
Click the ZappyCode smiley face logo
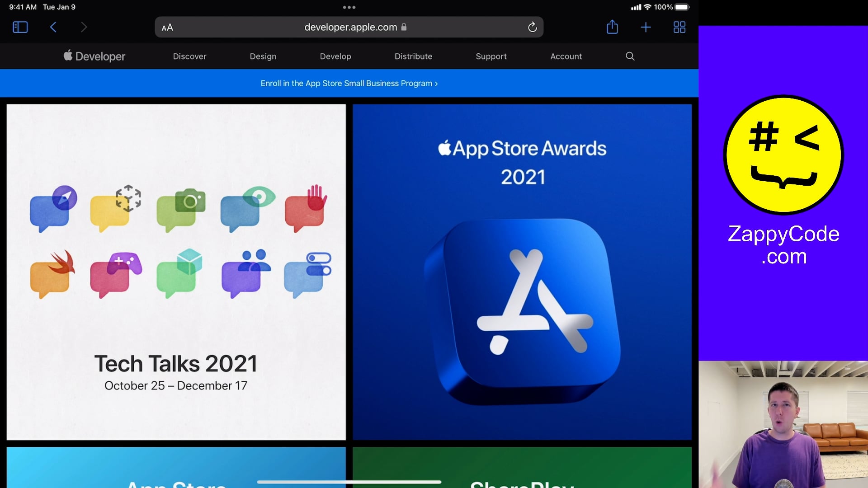pyautogui.click(x=783, y=155)
